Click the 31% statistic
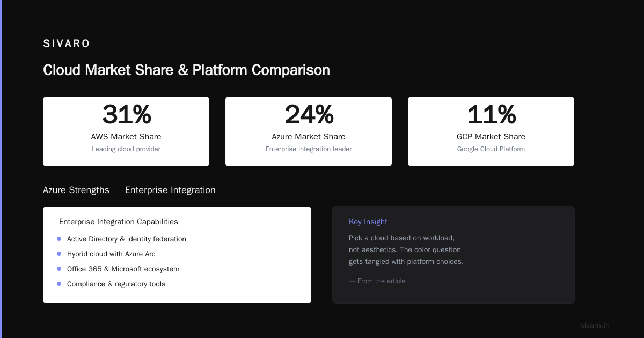 [126, 114]
